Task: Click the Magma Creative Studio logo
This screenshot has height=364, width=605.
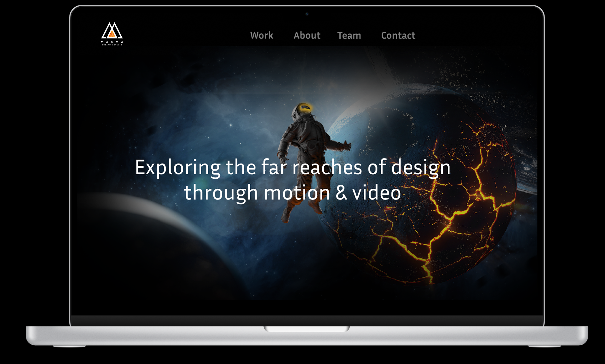Action: point(112,34)
